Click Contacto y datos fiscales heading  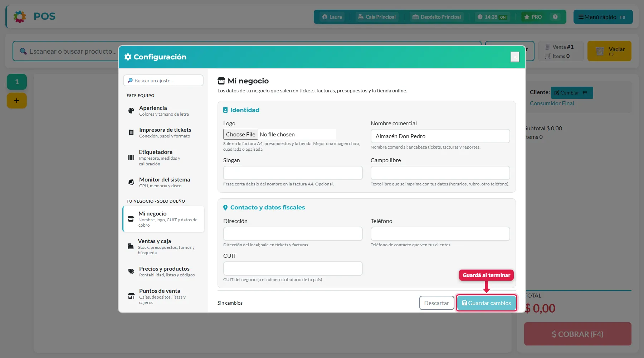(264, 207)
